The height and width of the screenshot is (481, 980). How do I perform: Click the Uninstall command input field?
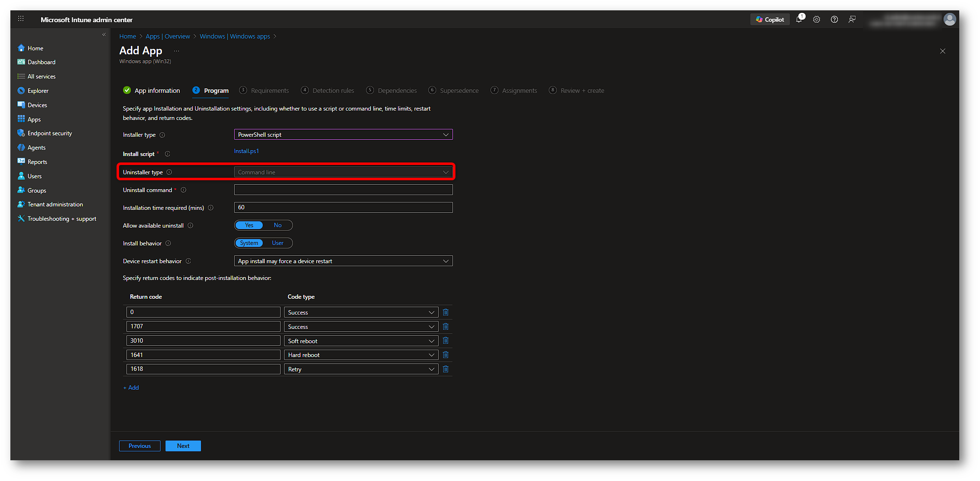[x=343, y=190]
